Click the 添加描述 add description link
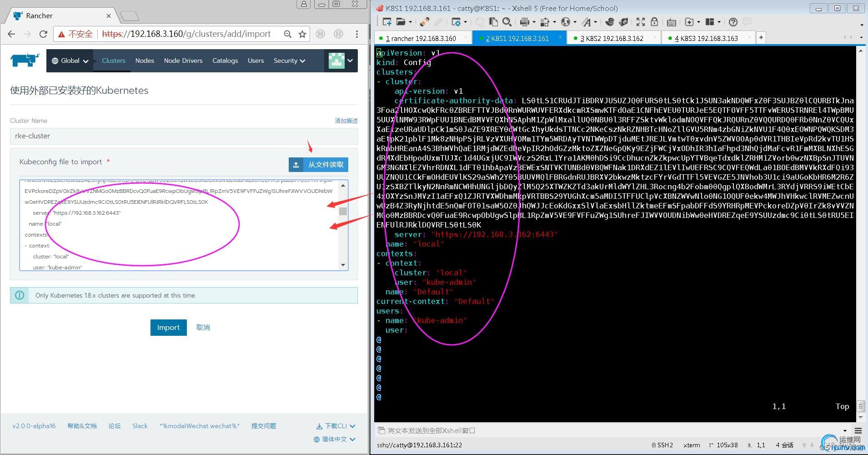The image size is (868, 455). pyautogui.click(x=346, y=121)
